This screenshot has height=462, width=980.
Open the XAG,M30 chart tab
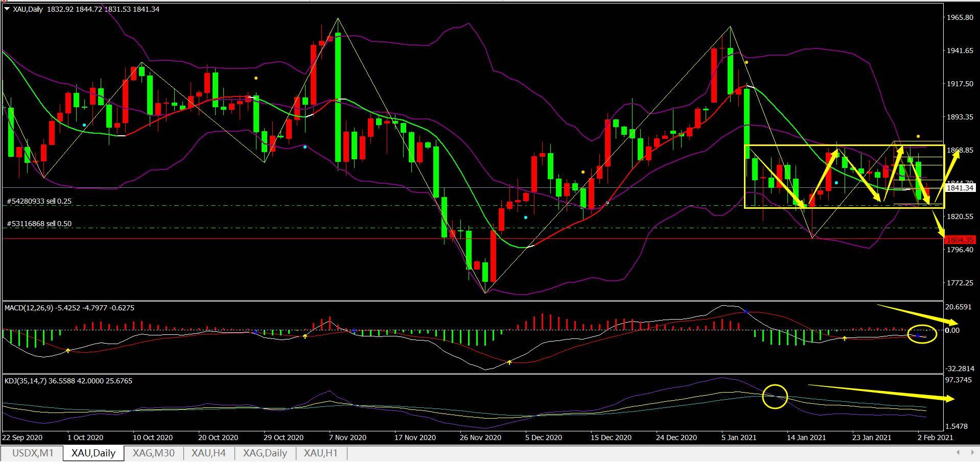(154, 453)
